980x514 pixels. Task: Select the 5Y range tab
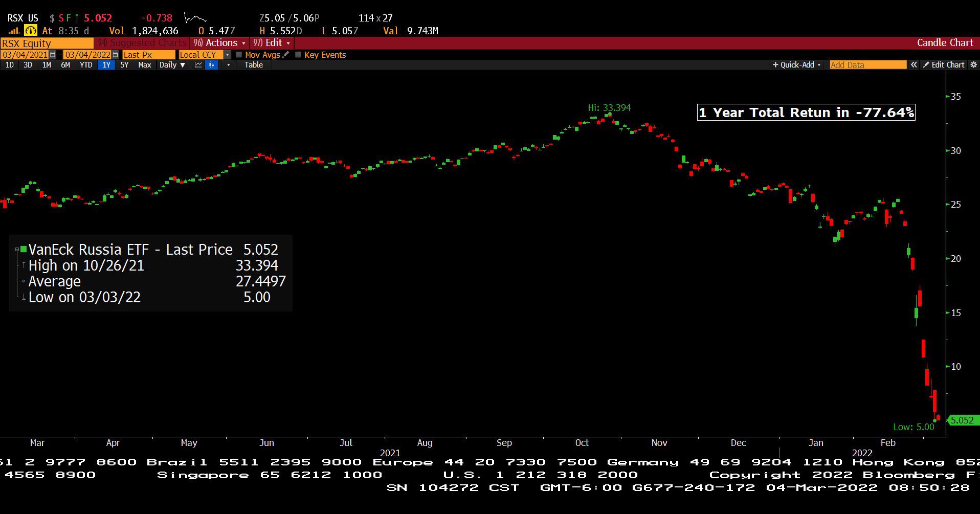coord(124,65)
